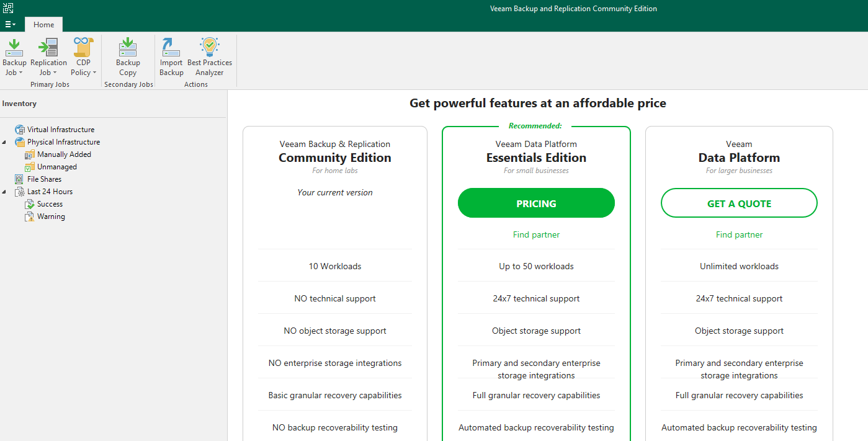Image resolution: width=868 pixels, height=441 pixels.
Task: Select Physical Infrastructure tree node
Action: [63, 142]
